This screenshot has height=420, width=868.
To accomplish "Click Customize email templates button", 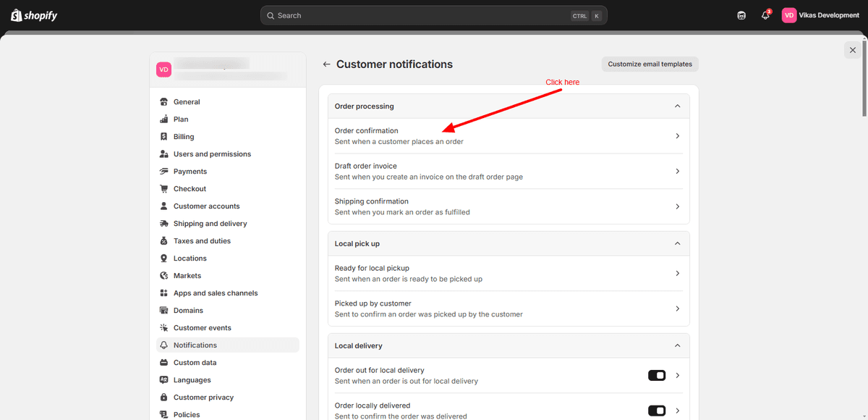I will point(650,64).
